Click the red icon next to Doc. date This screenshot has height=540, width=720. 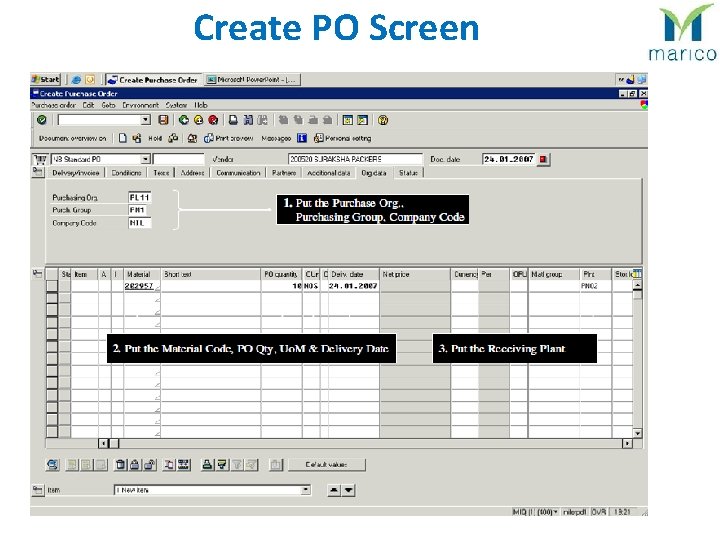[543, 159]
